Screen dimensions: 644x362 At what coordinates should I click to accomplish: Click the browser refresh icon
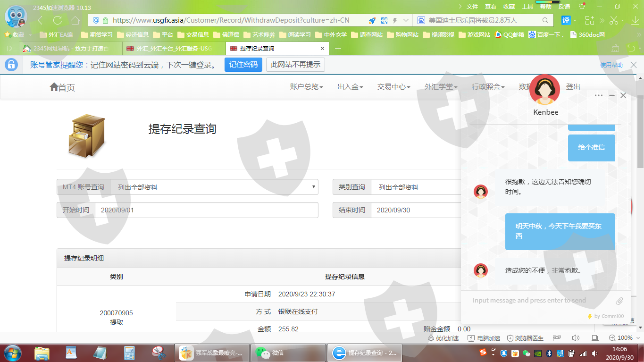58,20
